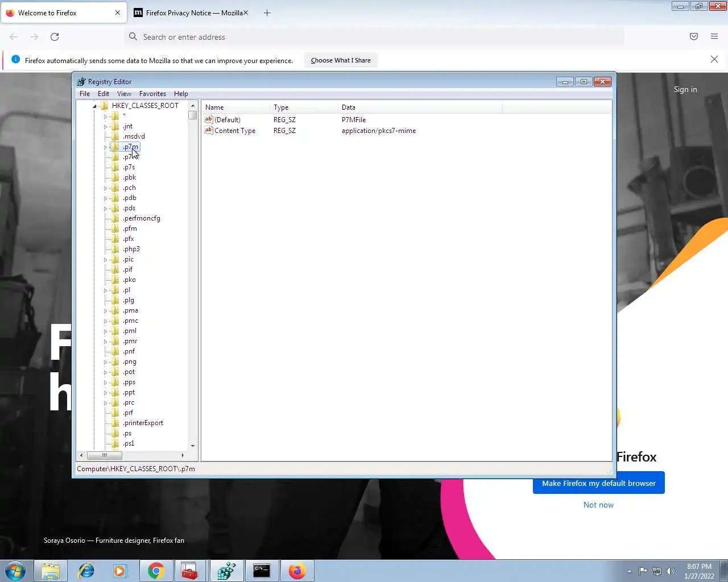Image resolution: width=728 pixels, height=582 pixels.
Task: Open the Command Prompt taskbar icon
Action: [x=262, y=571]
